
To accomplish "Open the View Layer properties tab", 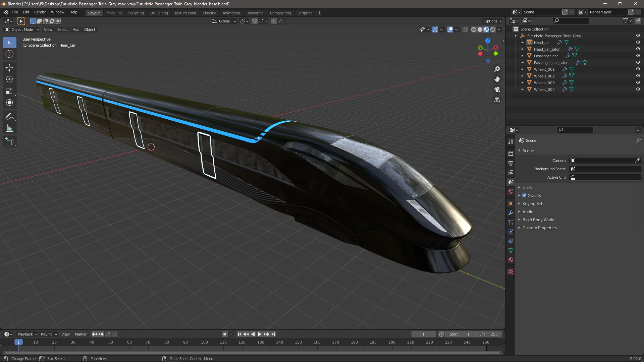I will click(511, 172).
